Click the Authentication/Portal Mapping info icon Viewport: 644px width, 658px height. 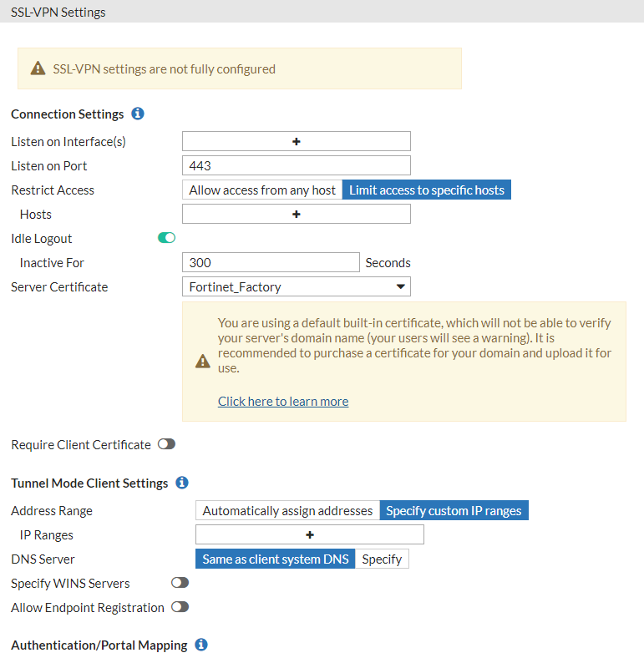pos(201,644)
